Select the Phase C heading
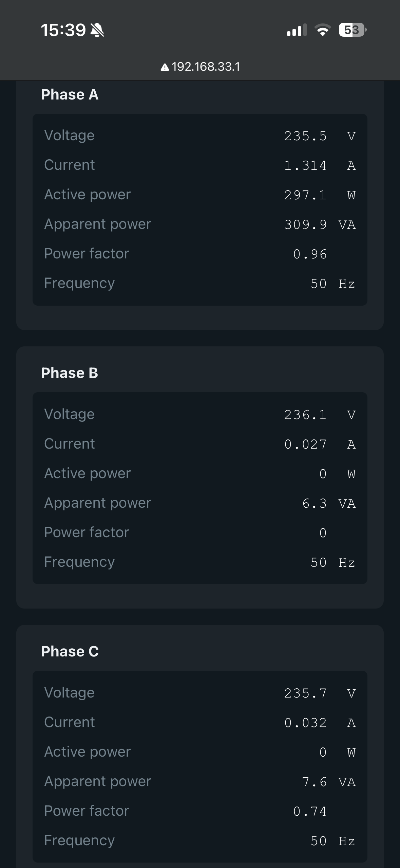Image resolution: width=400 pixels, height=868 pixels. [x=70, y=651]
